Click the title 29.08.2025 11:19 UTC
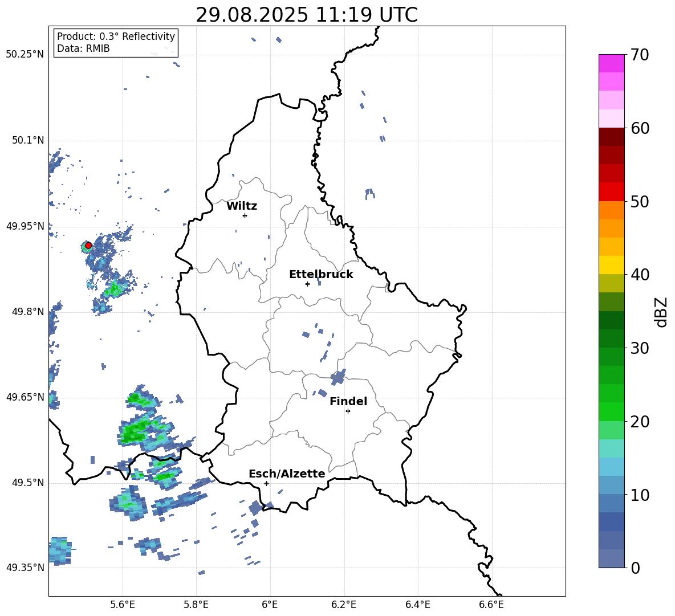This screenshot has width=675, height=616. click(x=307, y=15)
